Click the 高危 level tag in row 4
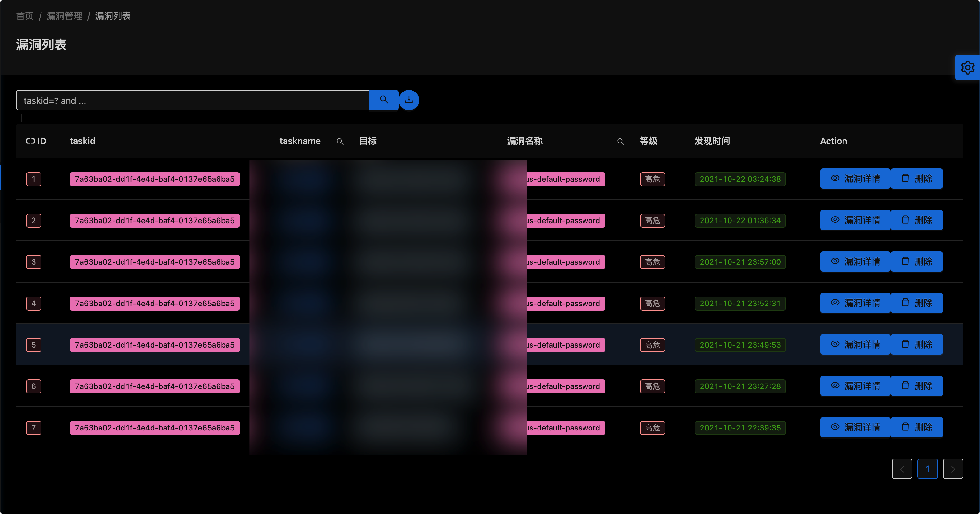Screen dimensions: 980x514 652,303
